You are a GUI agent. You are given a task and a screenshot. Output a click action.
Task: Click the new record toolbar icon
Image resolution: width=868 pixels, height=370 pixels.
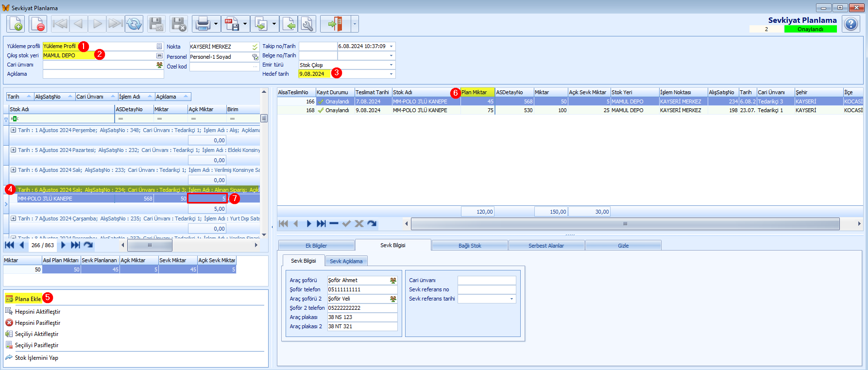pos(16,24)
